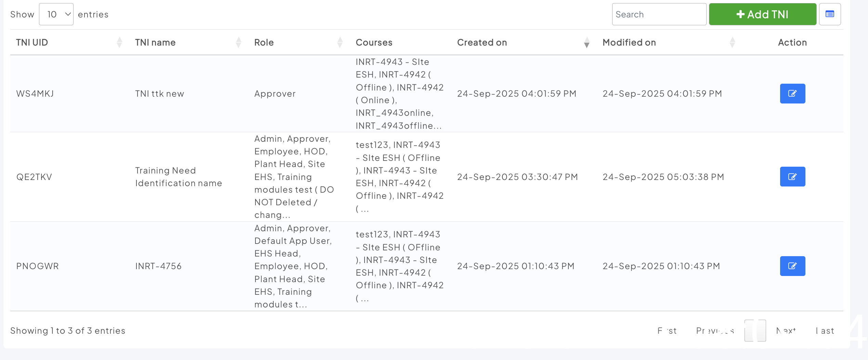Focus the Search input field
The height and width of the screenshot is (360, 868).
coord(659,14)
